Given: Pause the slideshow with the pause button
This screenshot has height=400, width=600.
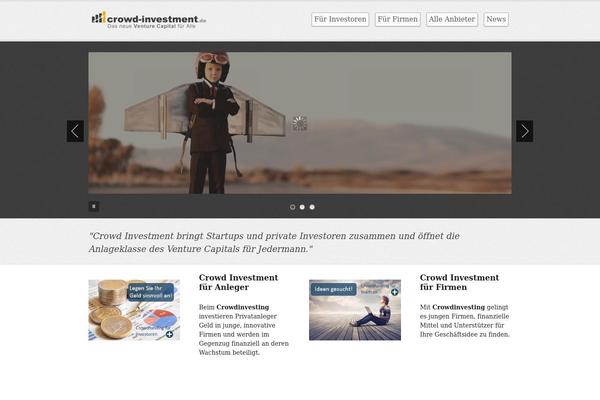Looking at the screenshot, I should (94, 206).
